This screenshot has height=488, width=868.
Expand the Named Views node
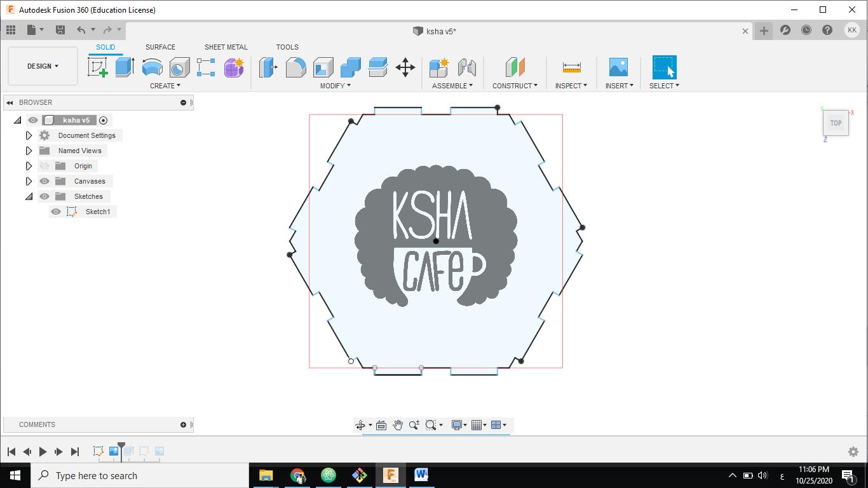[x=29, y=151]
